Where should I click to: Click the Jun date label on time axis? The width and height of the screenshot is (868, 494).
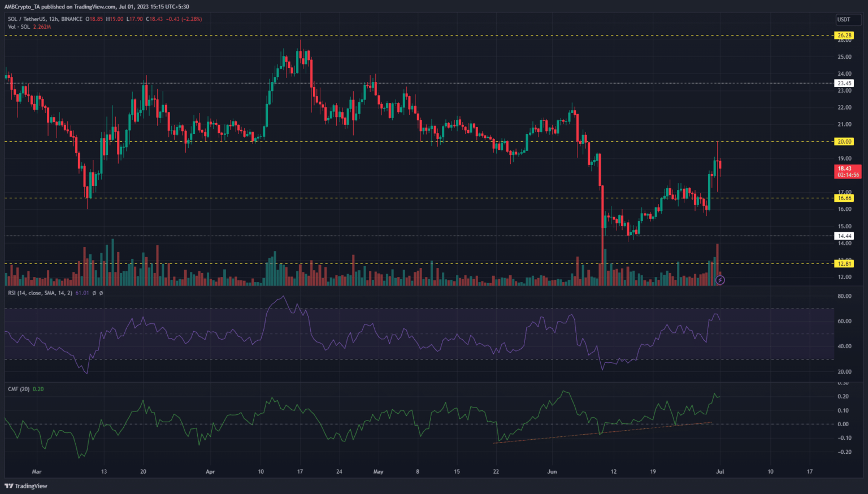click(x=552, y=471)
